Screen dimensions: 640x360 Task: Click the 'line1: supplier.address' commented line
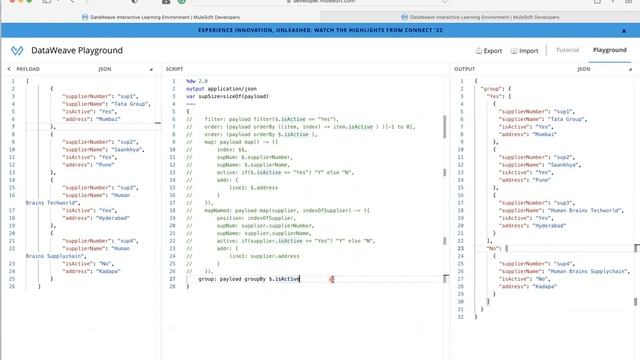coord(264,256)
